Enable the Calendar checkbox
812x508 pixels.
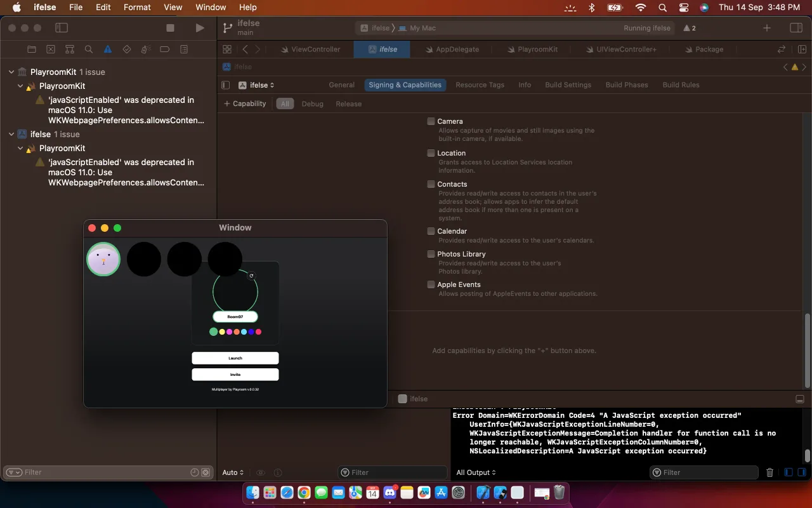(x=431, y=231)
